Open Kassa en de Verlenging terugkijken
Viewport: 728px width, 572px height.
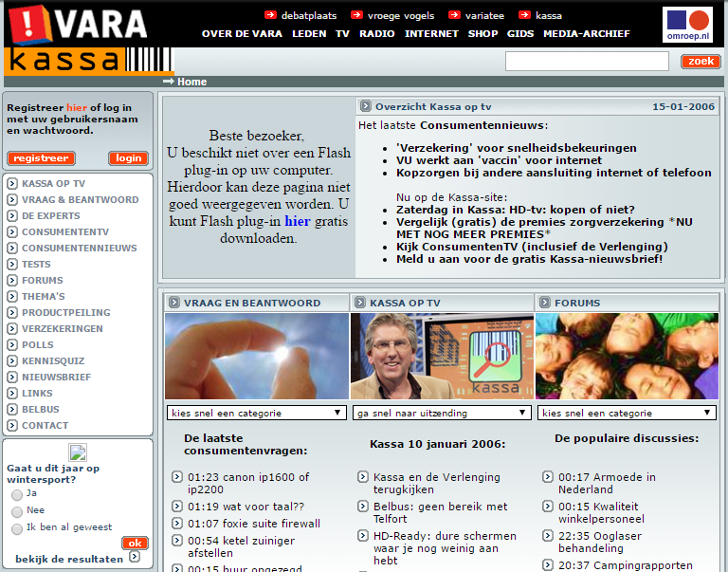pyautogui.click(x=437, y=483)
